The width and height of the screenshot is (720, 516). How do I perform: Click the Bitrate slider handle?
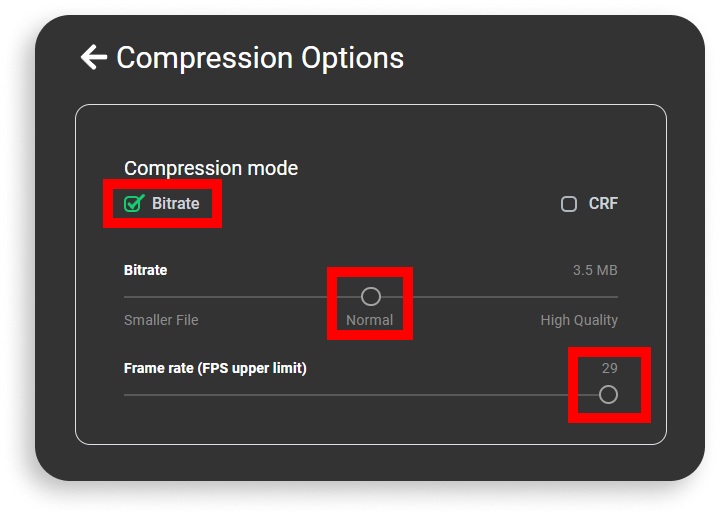(371, 297)
